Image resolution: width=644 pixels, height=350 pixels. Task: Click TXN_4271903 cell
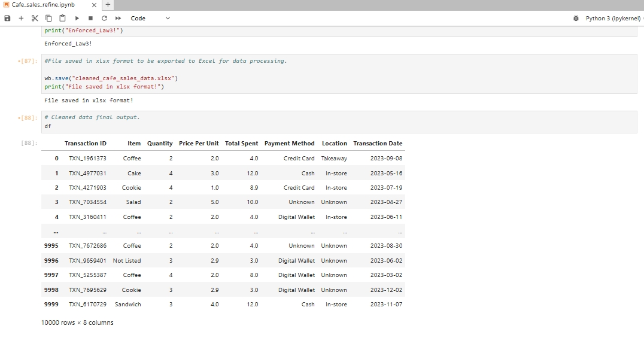87,188
